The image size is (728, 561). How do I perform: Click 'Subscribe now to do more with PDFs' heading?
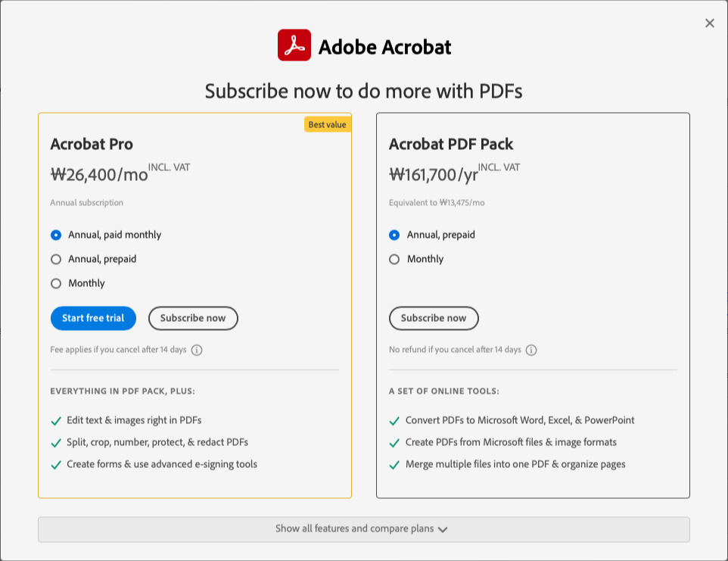(364, 91)
